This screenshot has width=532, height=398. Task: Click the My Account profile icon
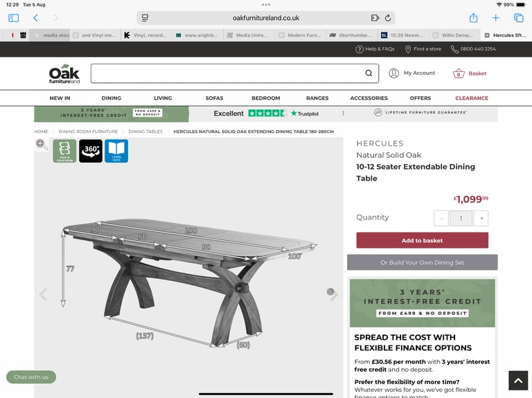393,73
